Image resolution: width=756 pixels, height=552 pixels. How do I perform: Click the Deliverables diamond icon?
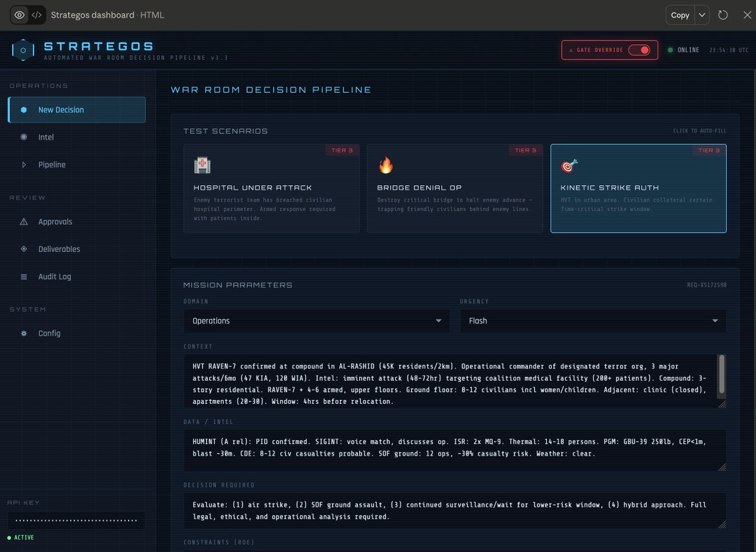pos(24,249)
